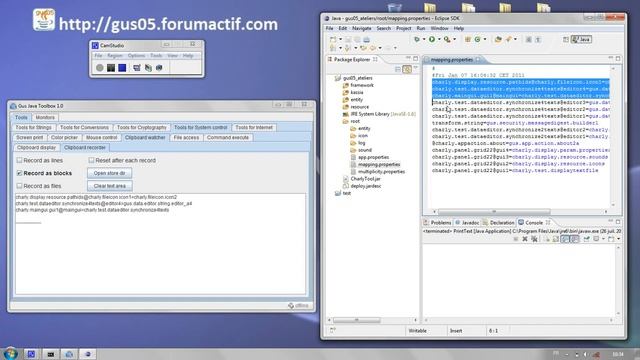Image resolution: width=640 pixels, height=360 pixels.
Task: Click the editor vertical scrollbar down arrow
Action: (613, 205)
